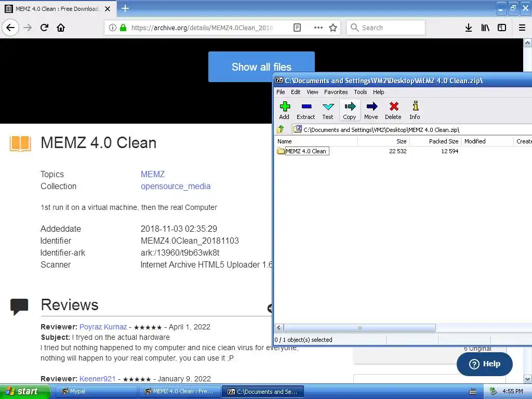The width and height of the screenshot is (532, 399).
Task: Click the Move icon in 7-Zip
Action: pyautogui.click(x=371, y=110)
